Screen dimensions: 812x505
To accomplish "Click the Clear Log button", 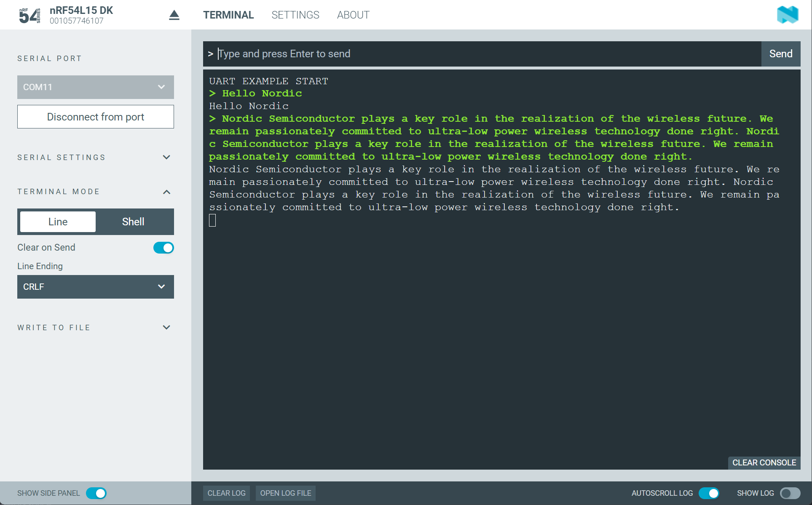I will (x=226, y=493).
